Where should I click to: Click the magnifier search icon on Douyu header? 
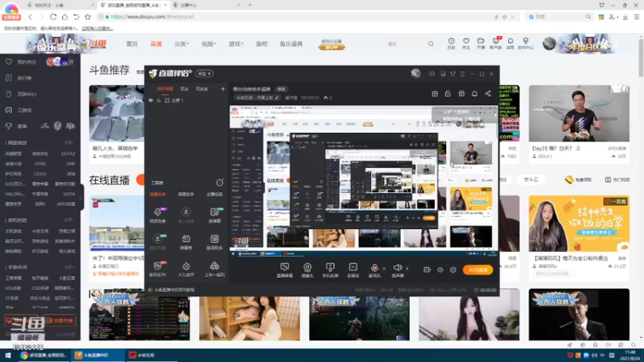click(431, 44)
